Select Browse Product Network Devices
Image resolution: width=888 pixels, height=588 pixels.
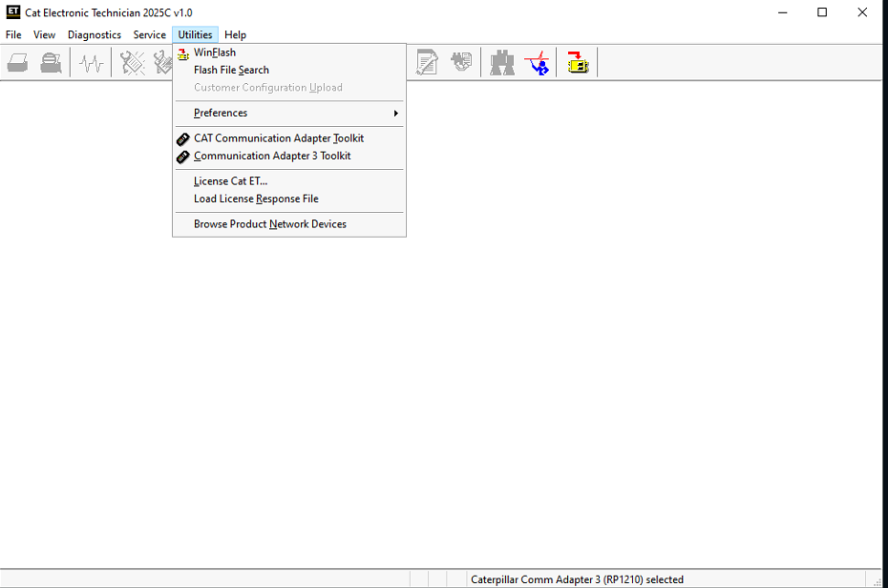coord(288,224)
